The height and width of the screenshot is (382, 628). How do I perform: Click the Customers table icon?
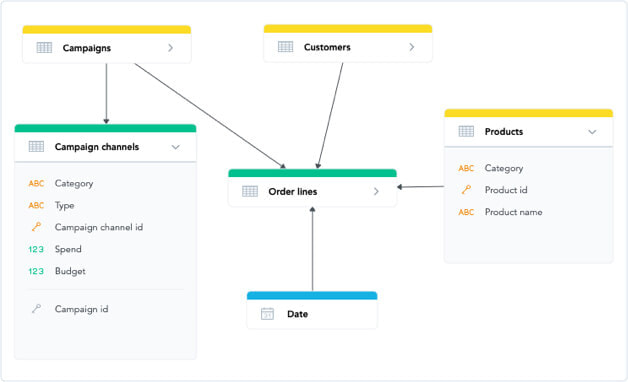tap(285, 47)
